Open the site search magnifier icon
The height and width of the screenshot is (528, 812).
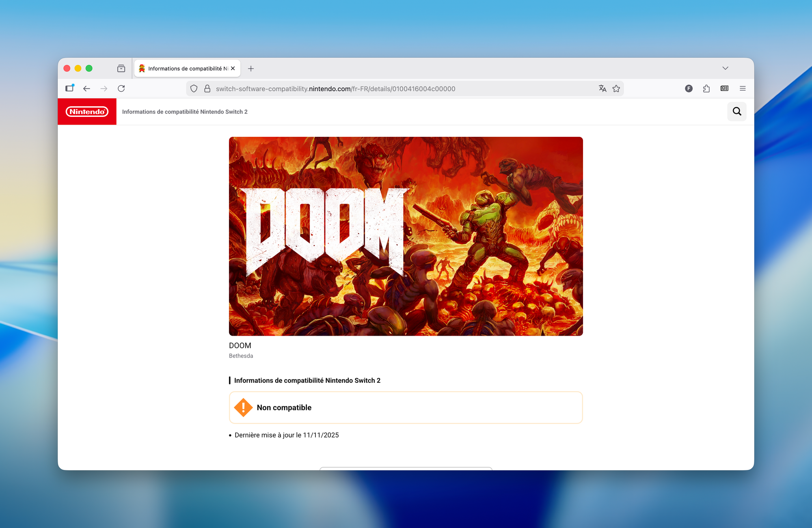tap(736, 111)
